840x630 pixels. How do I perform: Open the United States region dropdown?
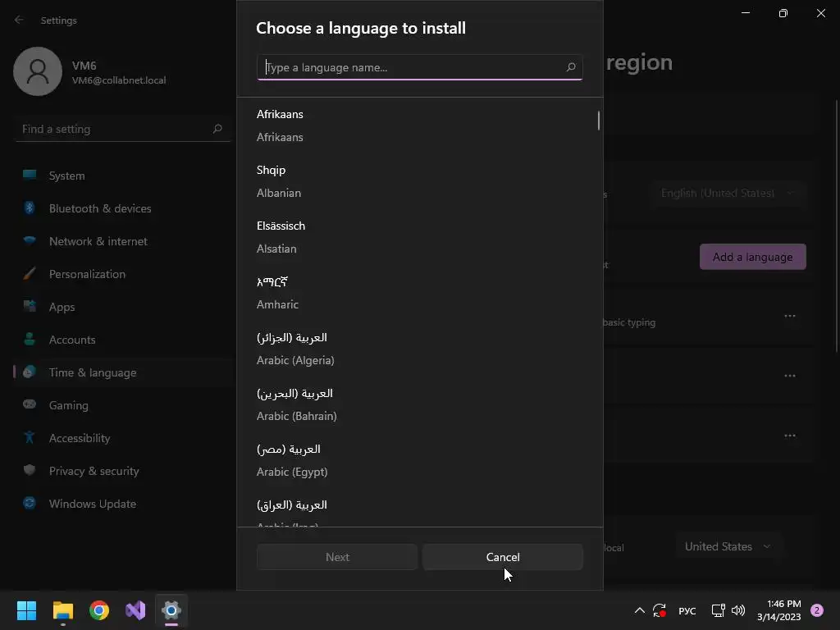click(728, 546)
